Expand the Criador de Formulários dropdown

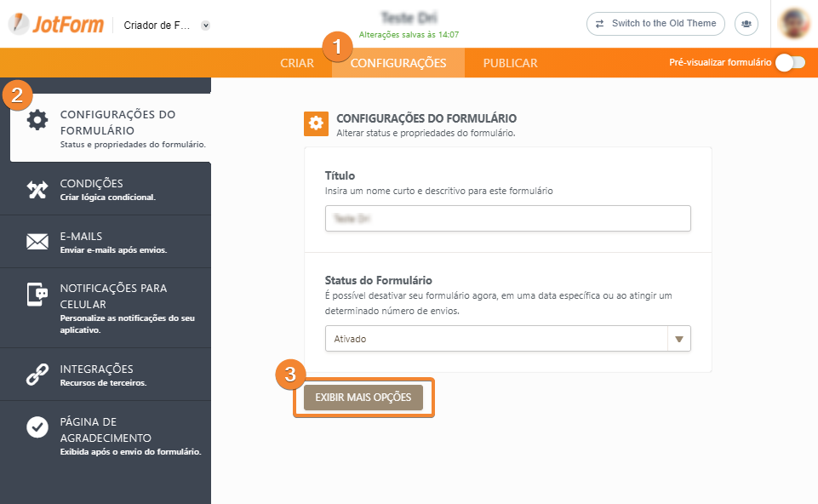205,26
